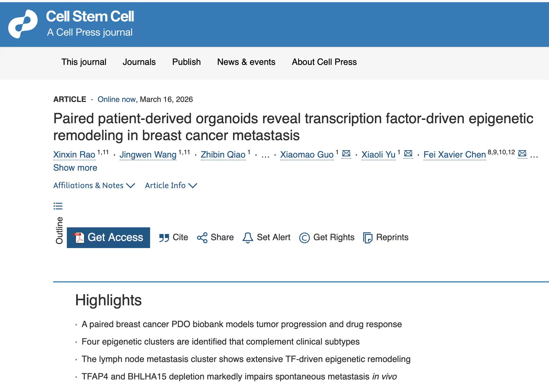The image size is (549, 392).
Task: Click the Set Alert bell icon
Action: 248,238
